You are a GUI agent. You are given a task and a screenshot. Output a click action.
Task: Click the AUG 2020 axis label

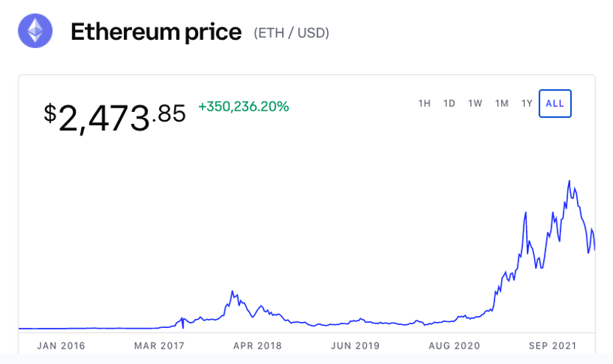click(455, 346)
